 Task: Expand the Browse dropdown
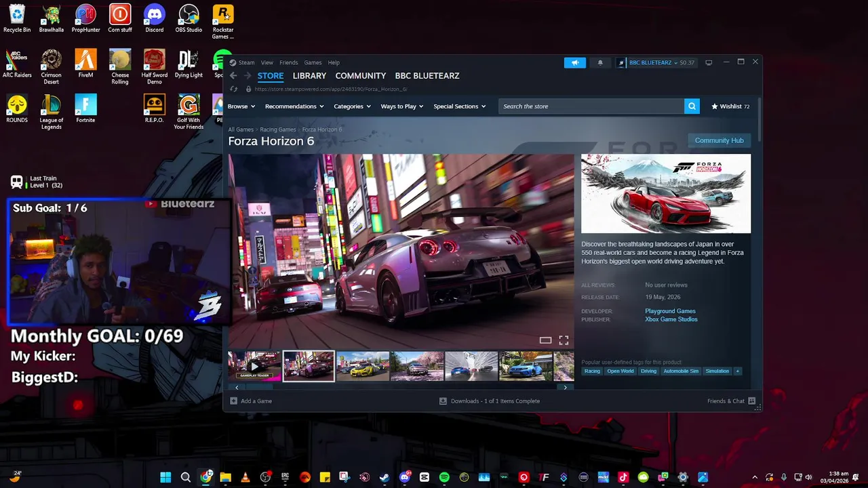[241, 106]
